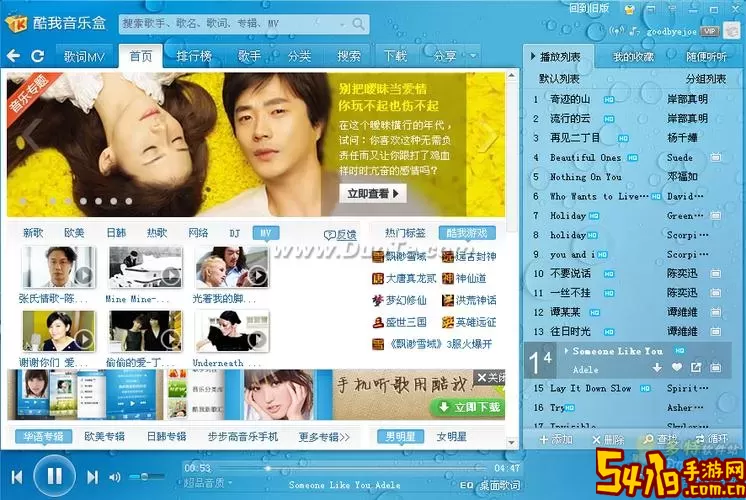
Task: Open the 分类 tab
Action: [x=299, y=57]
